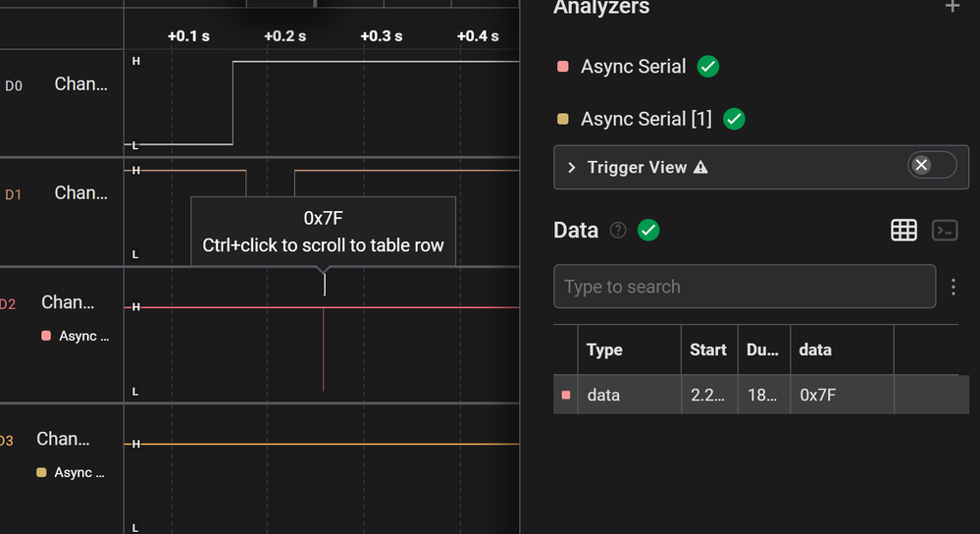The height and width of the screenshot is (534, 980).
Task: Click the Type column header
Action: tap(604, 349)
